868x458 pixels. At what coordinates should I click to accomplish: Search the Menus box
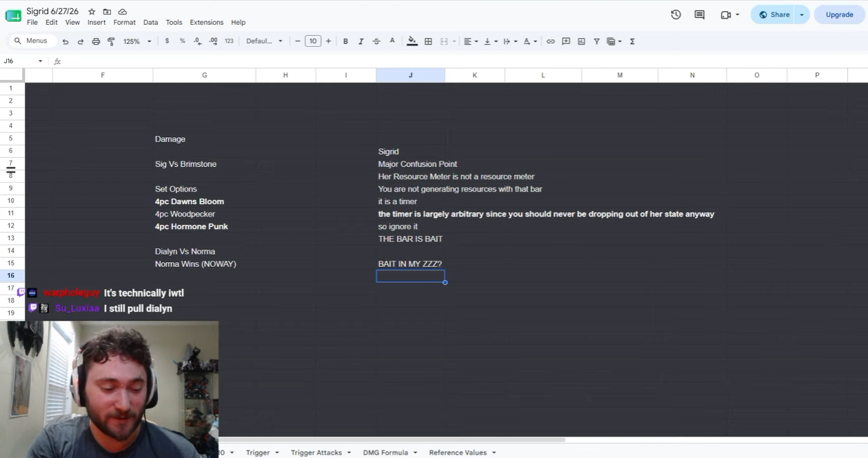click(x=31, y=41)
